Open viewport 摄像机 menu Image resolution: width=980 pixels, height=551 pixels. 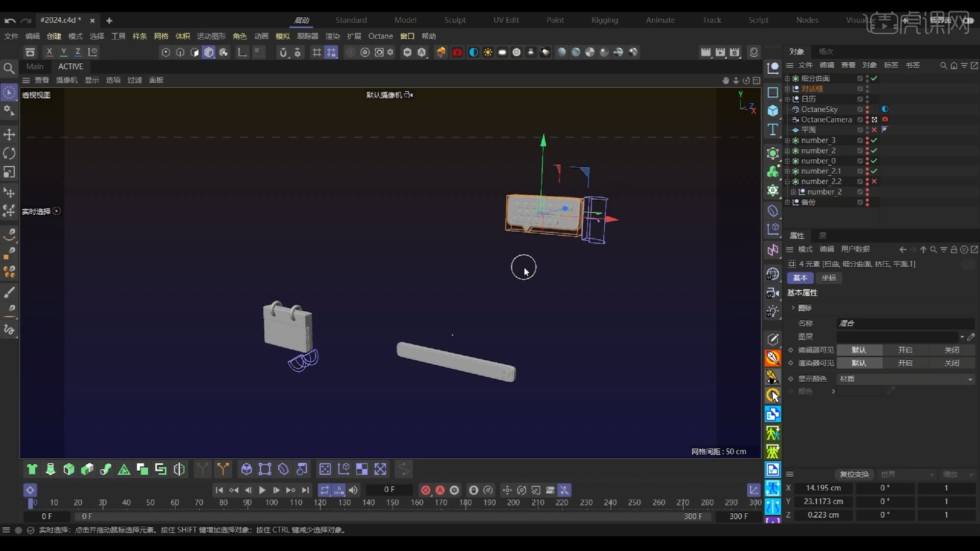click(67, 80)
